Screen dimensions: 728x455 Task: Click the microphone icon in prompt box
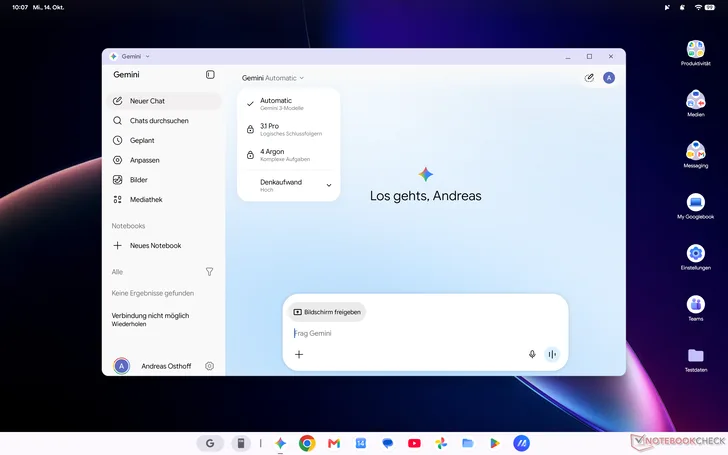tap(532, 354)
